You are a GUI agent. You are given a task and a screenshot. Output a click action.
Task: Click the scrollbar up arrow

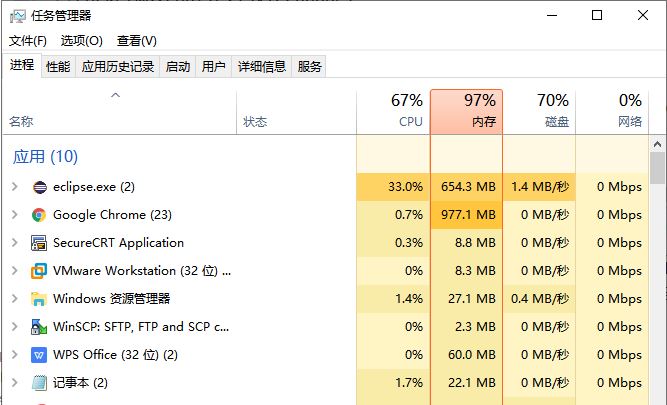click(657, 145)
